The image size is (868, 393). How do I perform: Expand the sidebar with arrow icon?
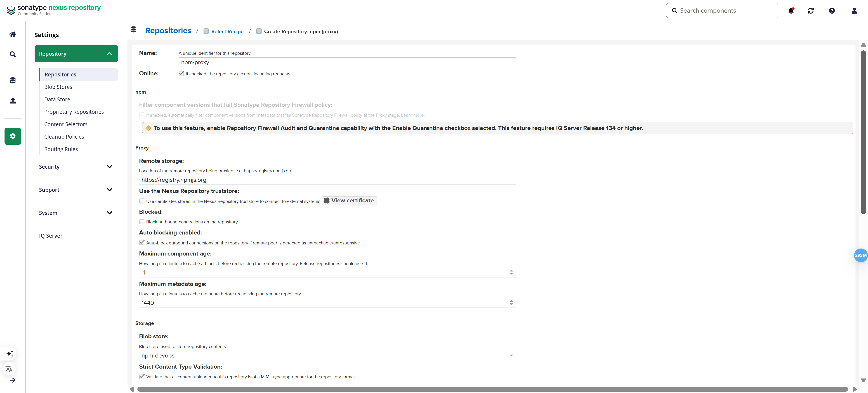pyautogui.click(x=13, y=380)
